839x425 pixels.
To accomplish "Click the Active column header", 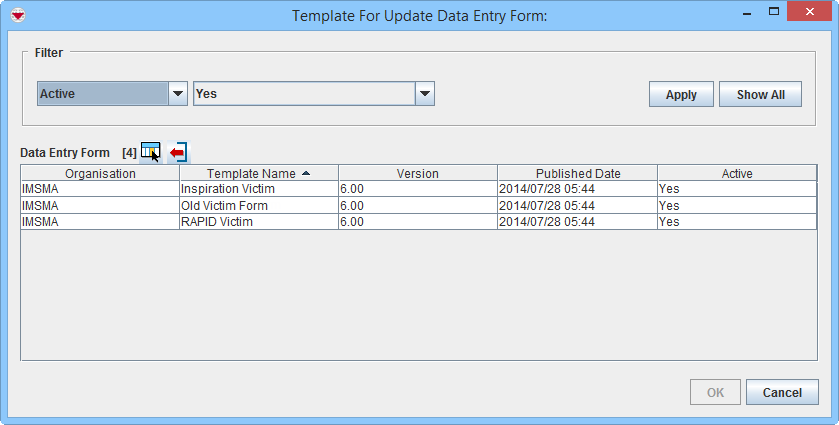I will tap(737, 173).
